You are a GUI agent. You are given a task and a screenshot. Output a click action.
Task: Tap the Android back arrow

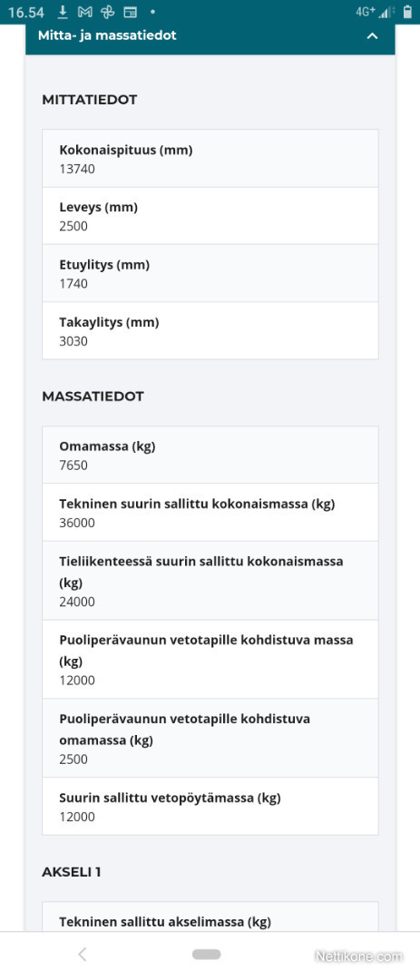click(x=82, y=955)
